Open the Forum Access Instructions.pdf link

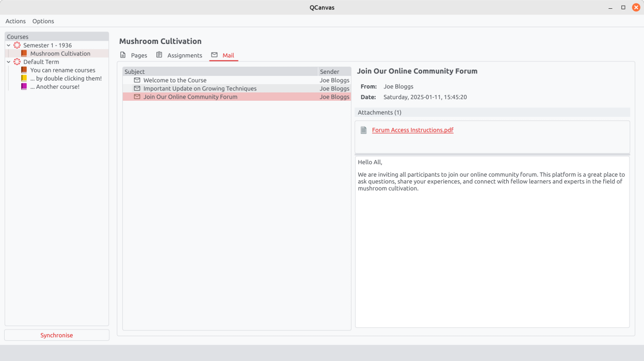(413, 130)
